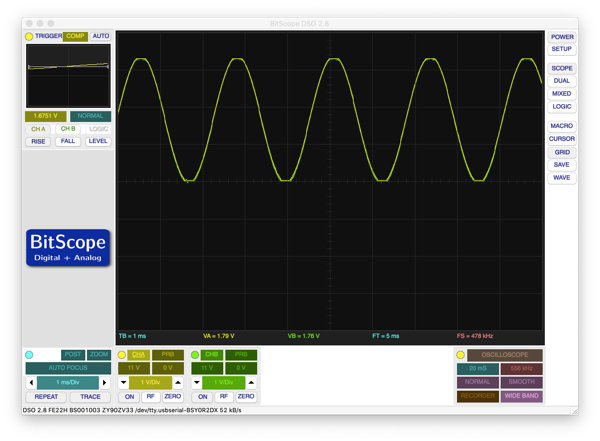This screenshot has width=600, height=441.
Task: Click the 20 mS capture duration field
Action: (x=478, y=369)
